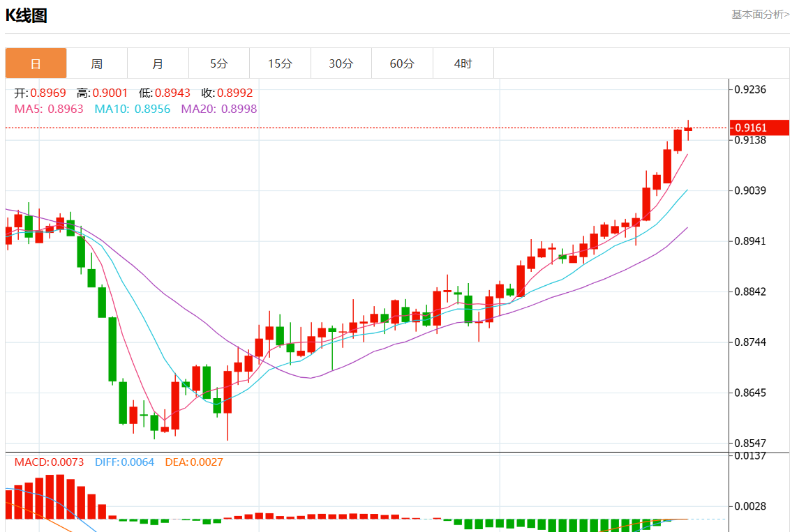
Task: Click the MA20: 0.8998 indicator label
Action: click(219, 109)
